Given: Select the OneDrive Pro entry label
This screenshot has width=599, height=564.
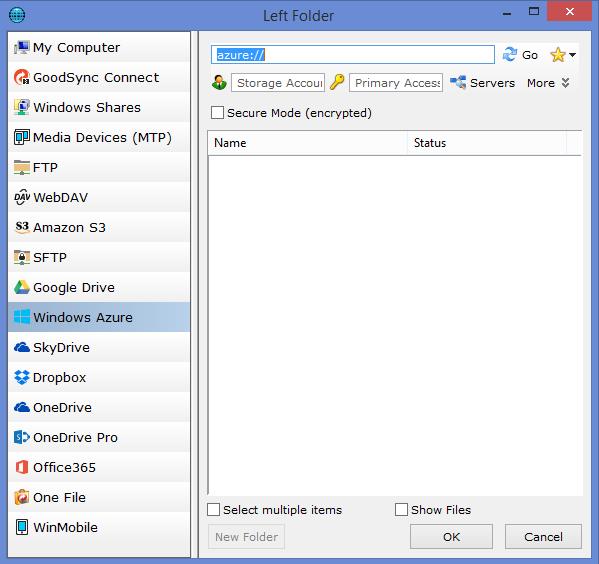Looking at the screenshot, I should tap(75, 438).
